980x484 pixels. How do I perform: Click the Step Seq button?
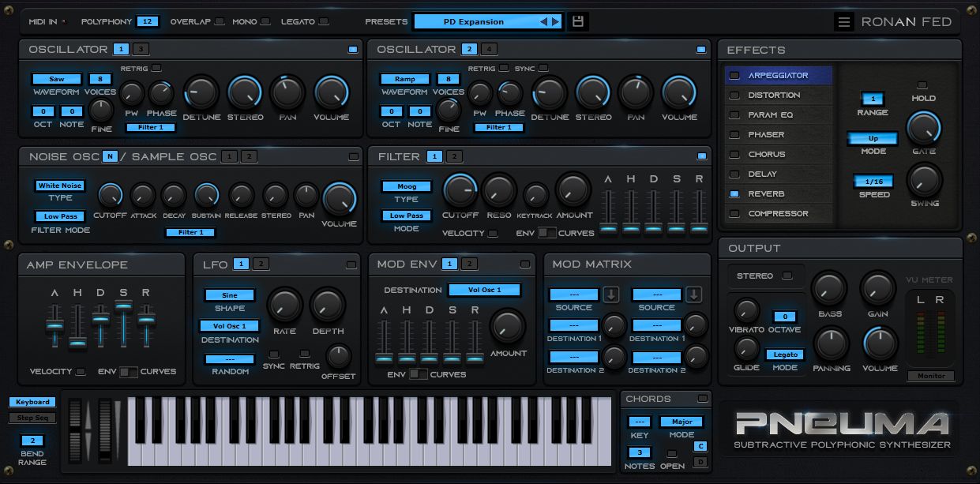tap(32, 418)
